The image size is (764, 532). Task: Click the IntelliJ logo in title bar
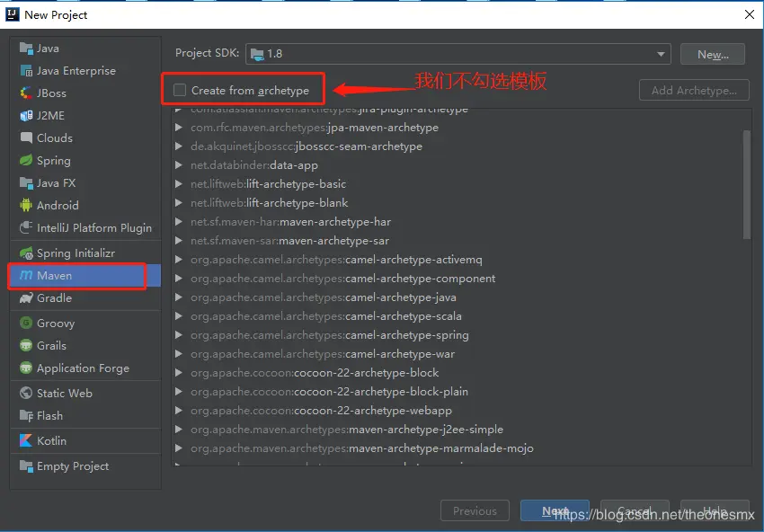coord(13,14)
